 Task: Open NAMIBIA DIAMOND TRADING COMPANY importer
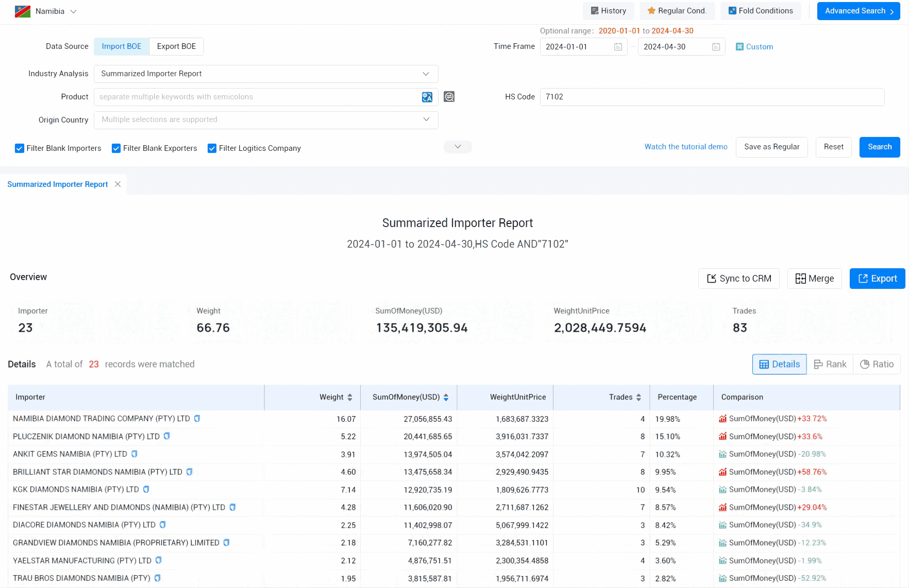tap(102, 419)
